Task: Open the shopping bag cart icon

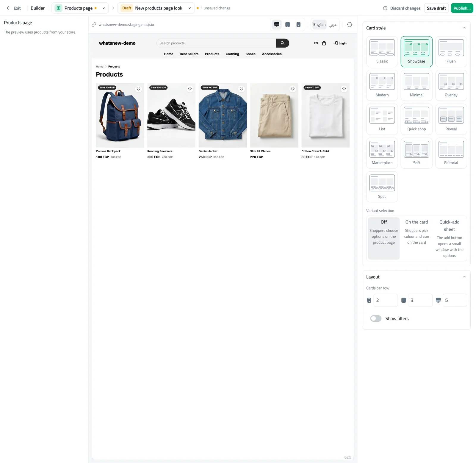Action: [324, 43]
